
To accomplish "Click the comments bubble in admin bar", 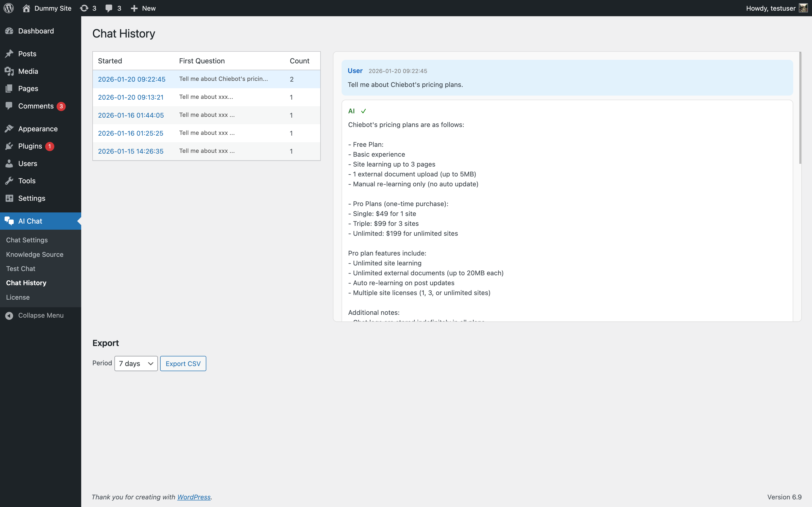I will pos(109,8).
